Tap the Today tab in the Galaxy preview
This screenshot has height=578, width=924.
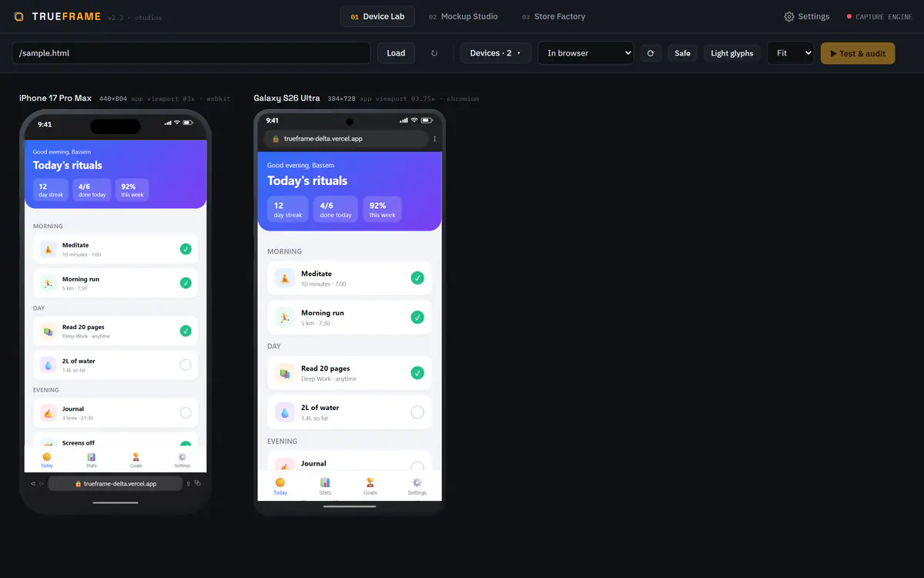point(280,486)
